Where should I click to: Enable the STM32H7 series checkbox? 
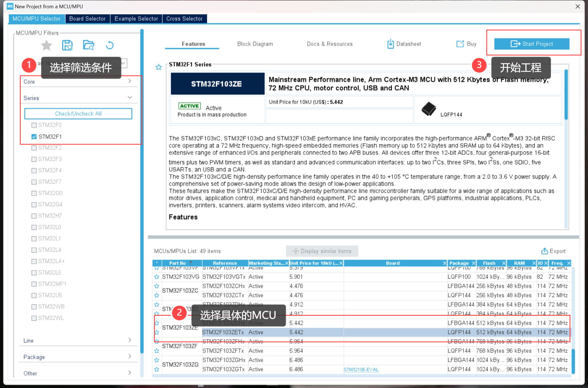coord(34,216)
